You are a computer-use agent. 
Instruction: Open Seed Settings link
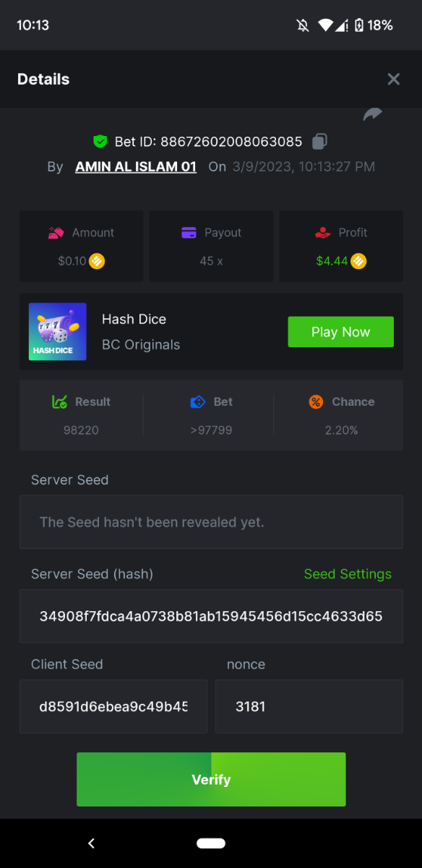348,574
